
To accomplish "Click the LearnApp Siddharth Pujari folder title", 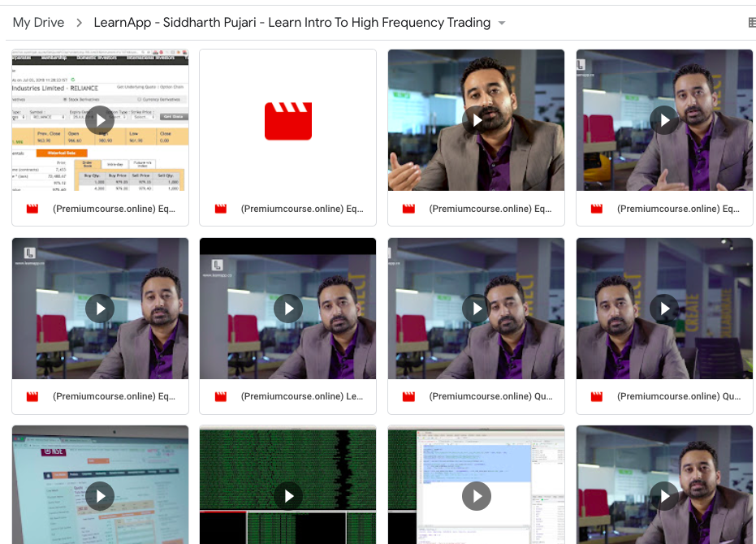I will [292, 23].
